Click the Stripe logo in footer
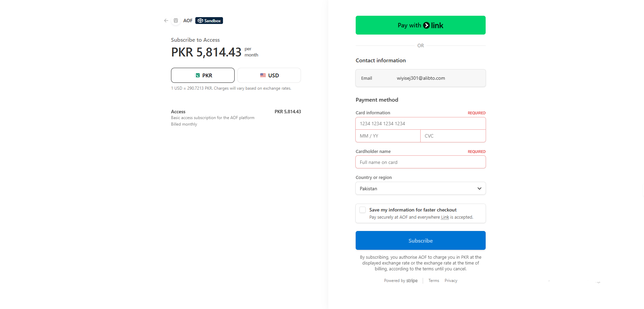 click(x=412, y=281)
